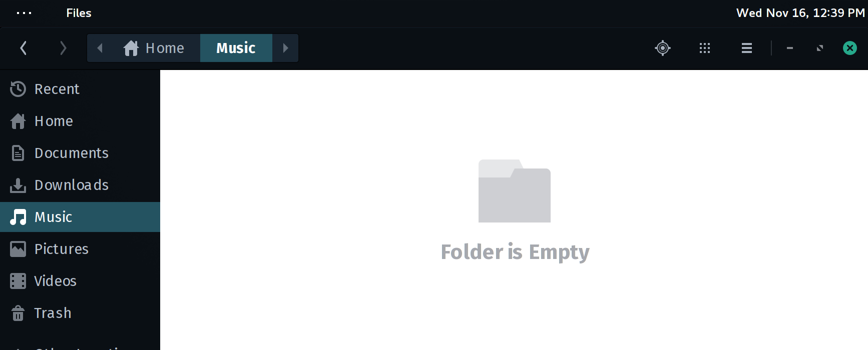868x350 pixels.
Task: Open the Trash
Action: (80, 313)
